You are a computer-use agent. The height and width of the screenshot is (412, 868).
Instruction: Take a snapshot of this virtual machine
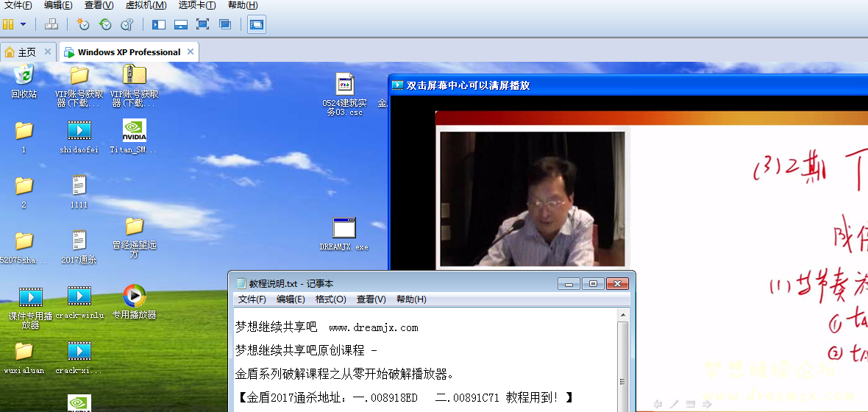click(x=83, y=24)
